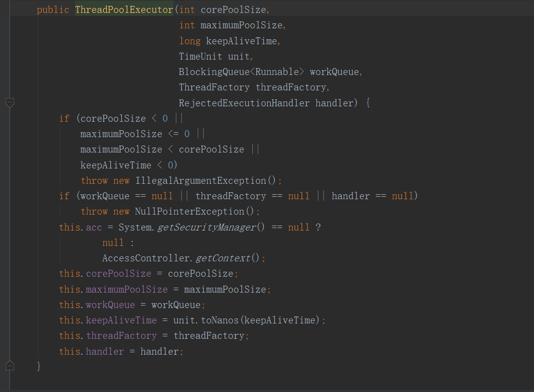Click 'TimeUnit unit,' parameter
534x392 pixels.
pyautogui.click(x=216, y=57)
